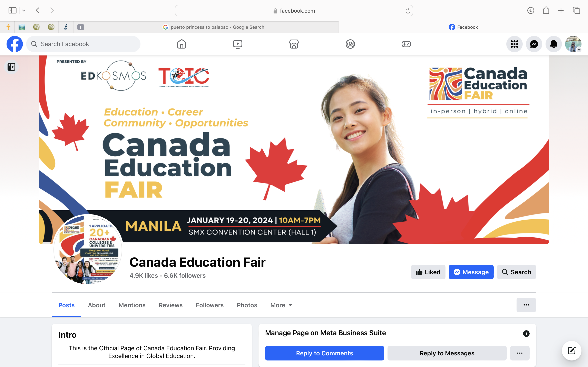Click the blue Message button
The width and height of the screenshot is (588, 367).
click(x=471, y=272)
